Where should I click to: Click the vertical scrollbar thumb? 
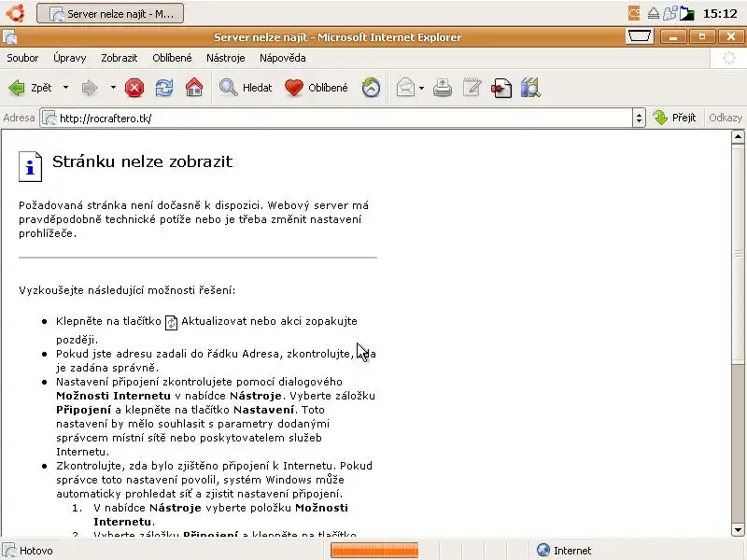tap(738, 254)
